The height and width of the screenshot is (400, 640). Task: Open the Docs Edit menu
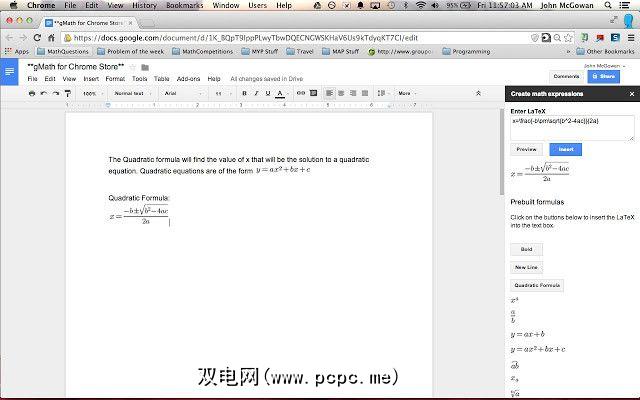(50, 79)
